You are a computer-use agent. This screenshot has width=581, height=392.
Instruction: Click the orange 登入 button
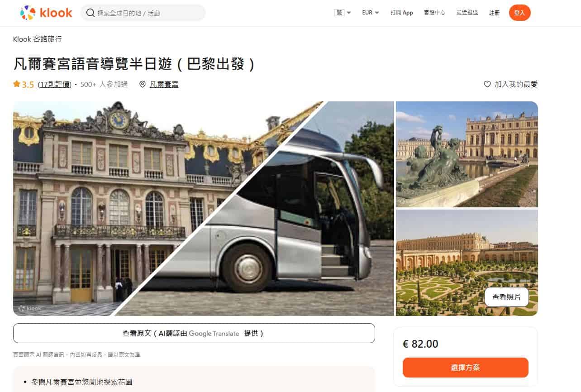[519, 13]
